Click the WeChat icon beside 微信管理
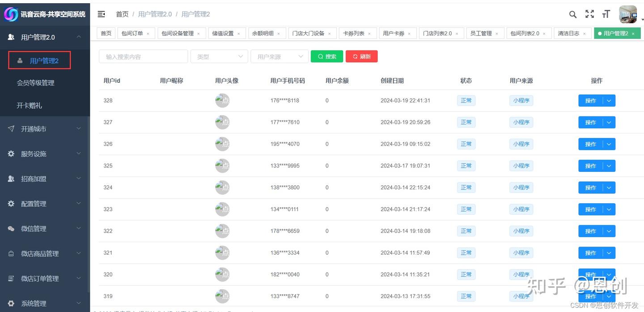644x312 pixels. [11, 229]
